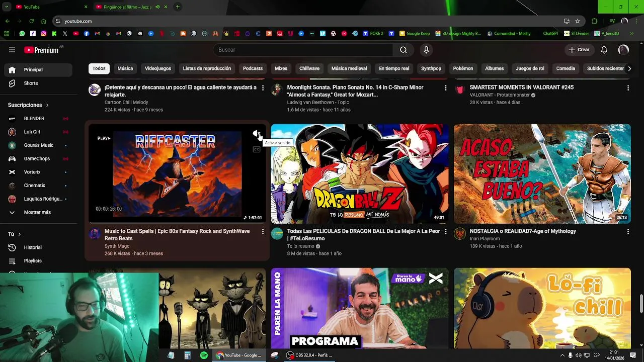Open options menu for Music to Cast Spells

[263, 231]
